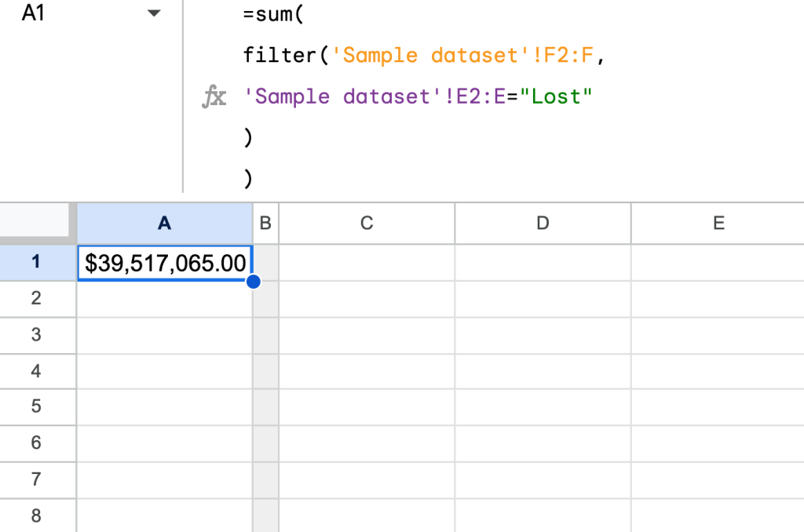
Task: Select column E header
Action: [718, 223]
